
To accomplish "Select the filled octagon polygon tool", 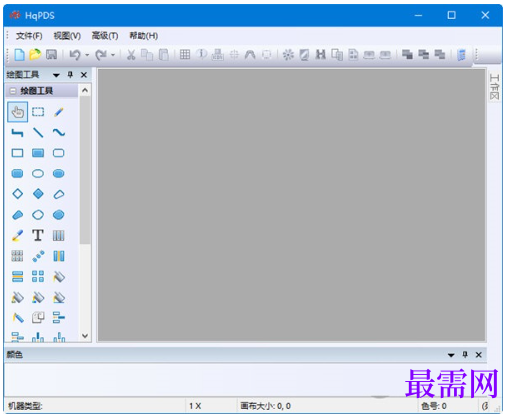I will point(59,215).
